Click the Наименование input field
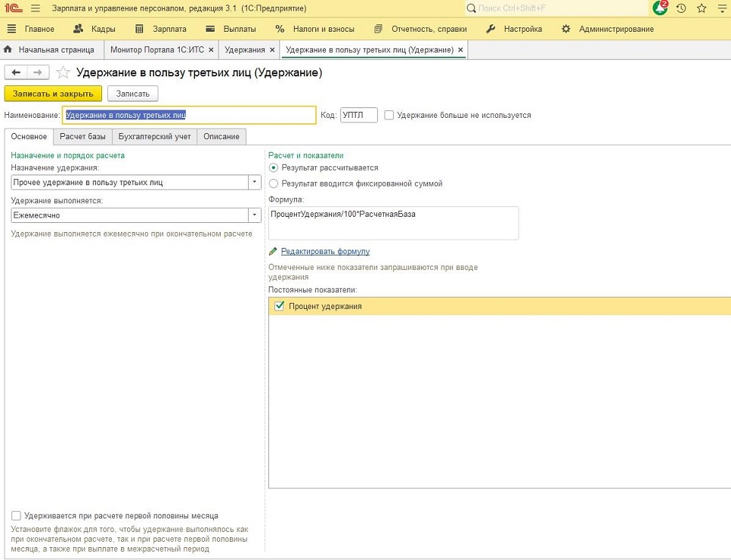731x560 pixels. pyautogui.click(x=189, y=115)
